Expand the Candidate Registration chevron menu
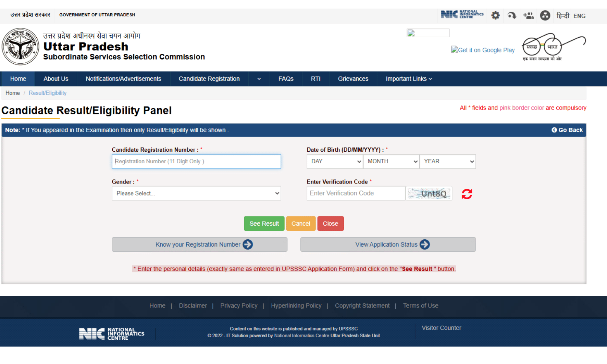Viewport: 607px width, 364px height. click(259, 79)
